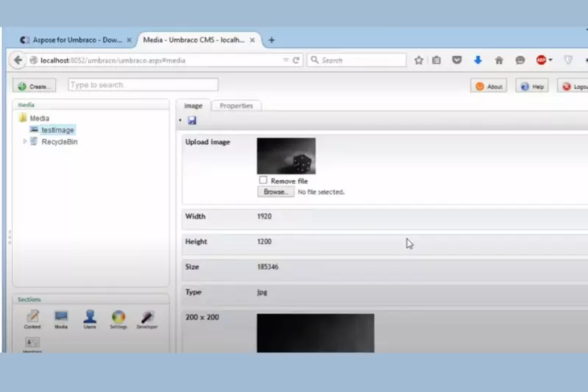Click the Size value 185346

click(x=268, y=267)
